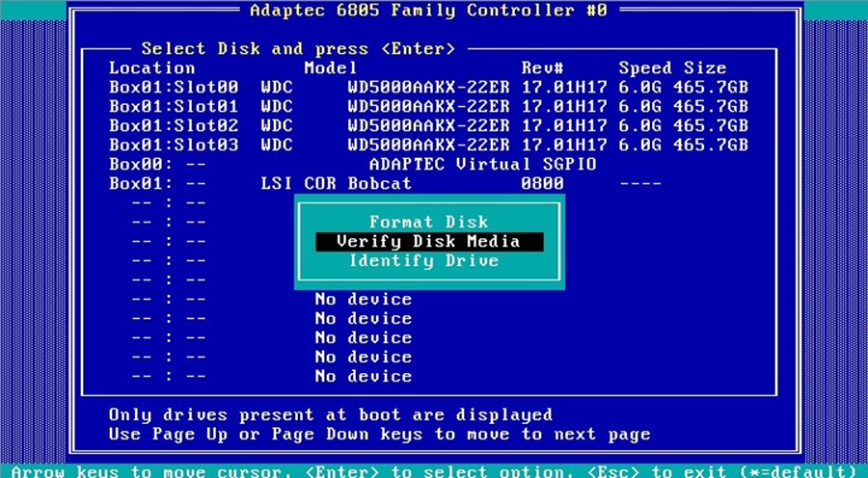The width and height of the screenshot is (868, 478).
Task: Select the bottom No device entry
Action: tap(364, 377)
